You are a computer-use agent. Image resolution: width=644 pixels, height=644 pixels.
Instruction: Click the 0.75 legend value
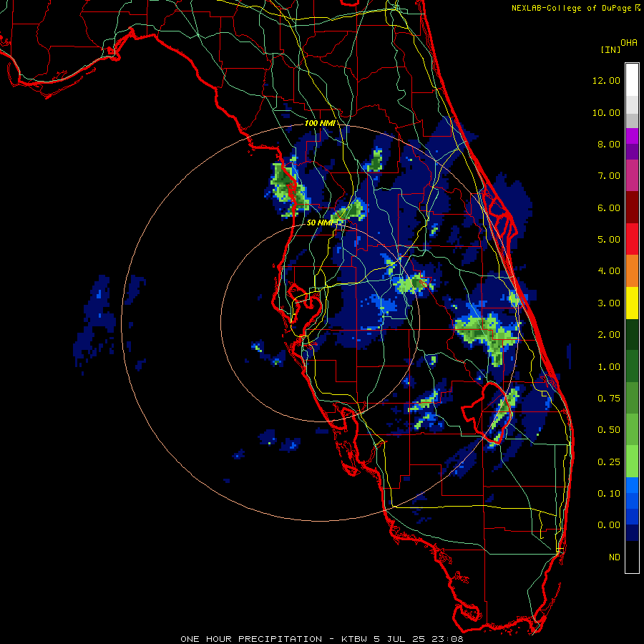609,399
